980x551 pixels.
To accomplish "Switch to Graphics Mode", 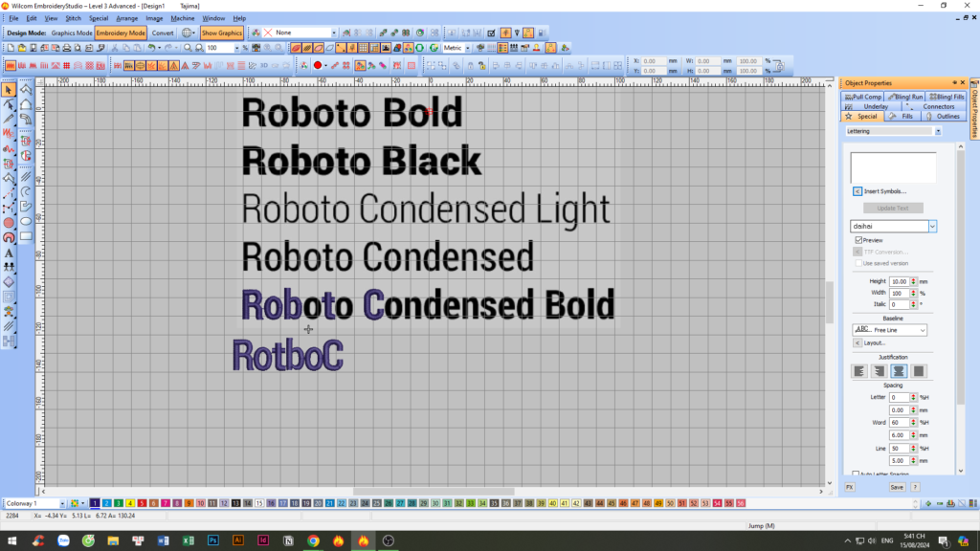I will click(x=71, y=33).
